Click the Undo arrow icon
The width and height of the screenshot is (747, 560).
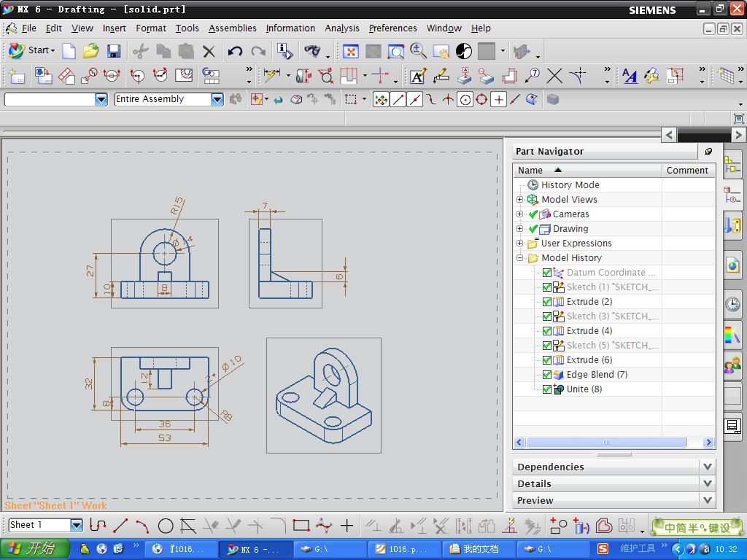click(x=235, y=51)
